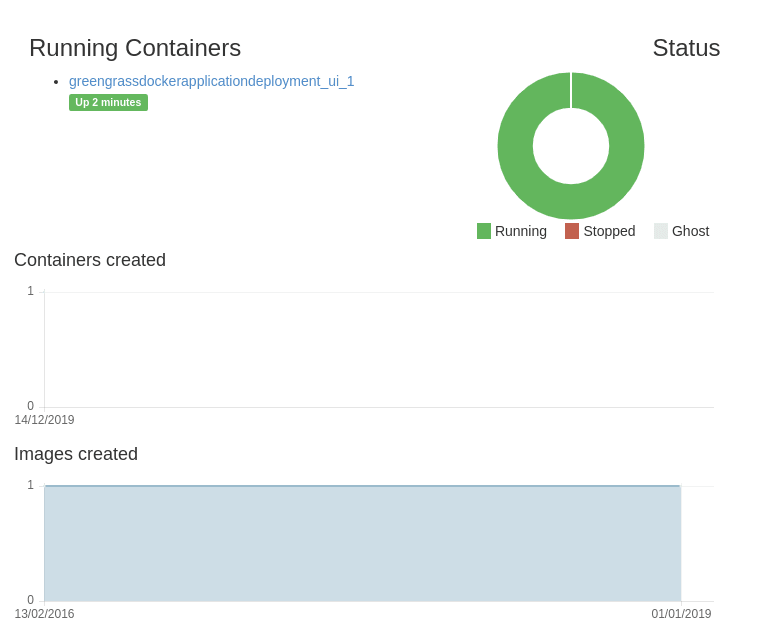Click the 'Running Containers' heading

point(135,48)
